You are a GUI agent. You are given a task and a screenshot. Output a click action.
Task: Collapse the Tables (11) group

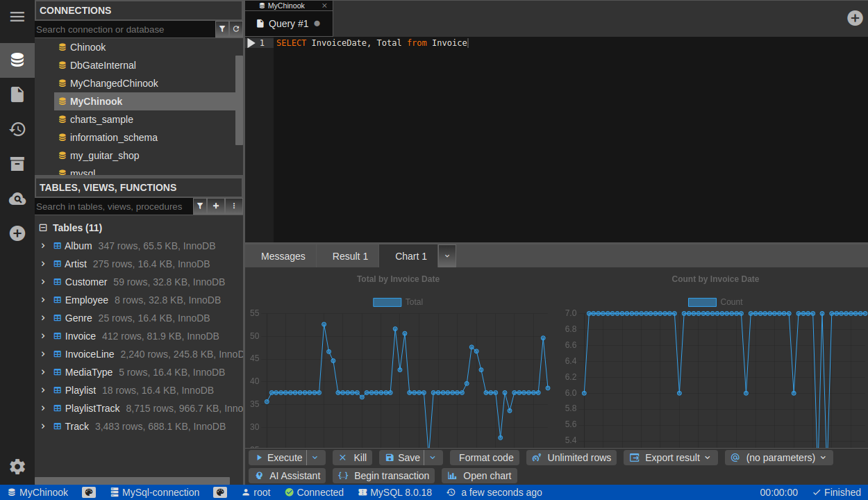pos(43,228)
